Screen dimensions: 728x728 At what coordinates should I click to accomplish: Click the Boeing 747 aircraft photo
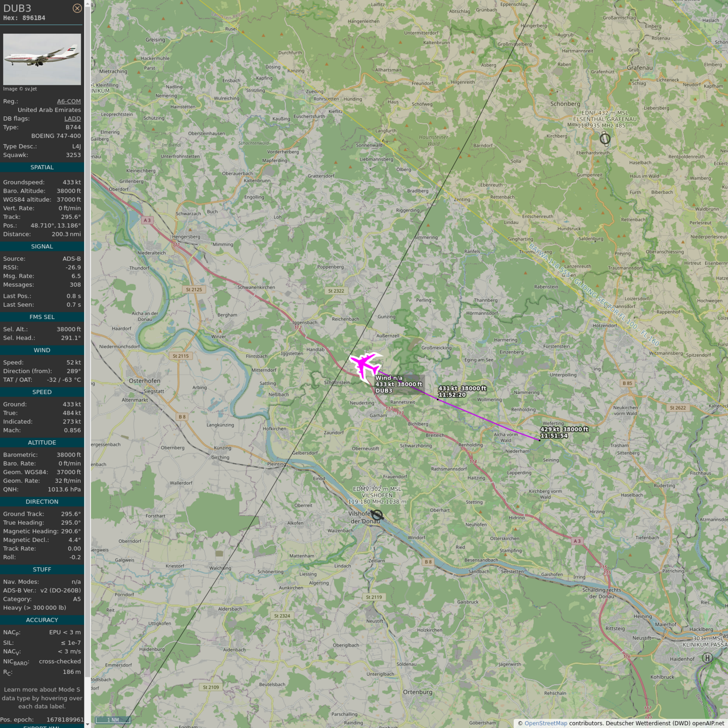coord(42,59)
